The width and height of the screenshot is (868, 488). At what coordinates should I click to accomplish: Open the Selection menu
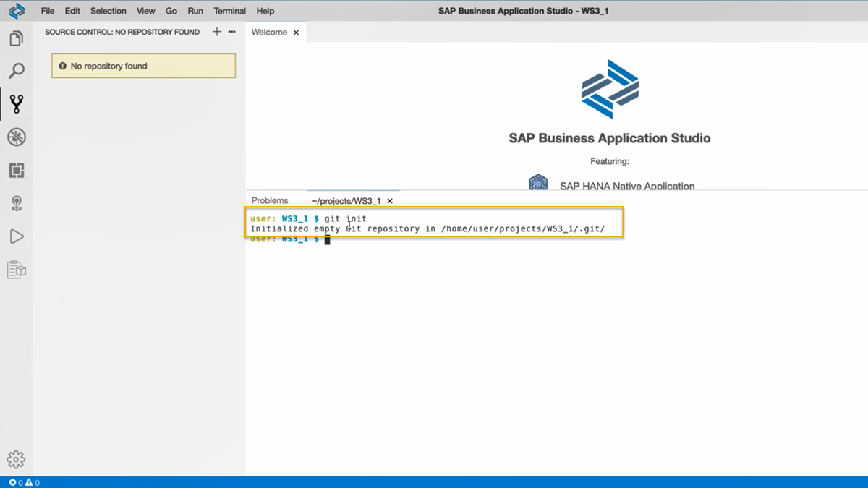(x=109, y=11)
